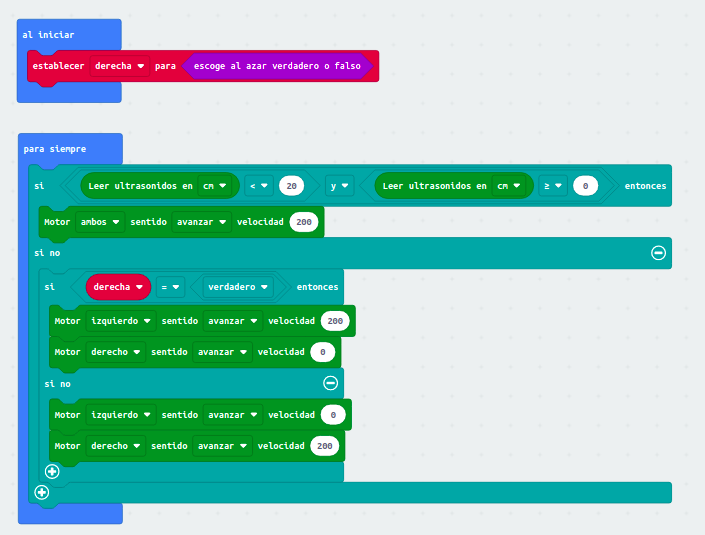This screenshot has height=535, width=705.
Task: Click the 'Motor' label on the ambos block
Action: coord(57,222)
